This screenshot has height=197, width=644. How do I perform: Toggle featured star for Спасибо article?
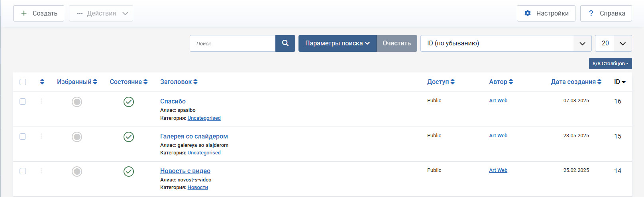coord(77,102)
